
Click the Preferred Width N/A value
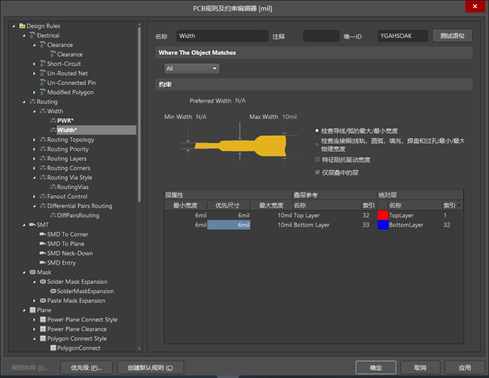coord(240,100)
